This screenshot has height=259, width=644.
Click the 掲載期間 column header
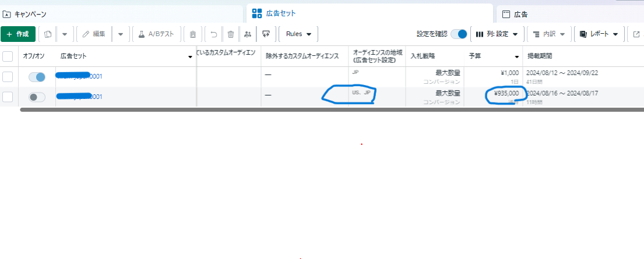540,56
